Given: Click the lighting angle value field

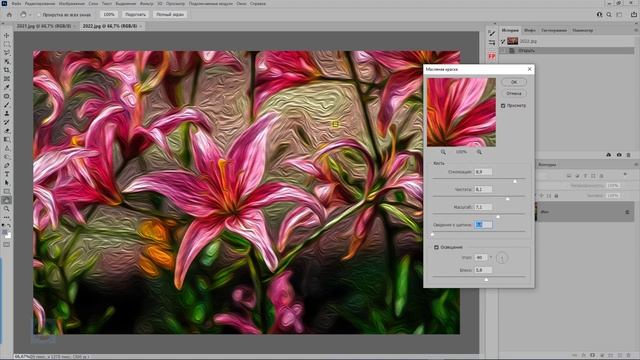Looking at the screenshot, I should coord(480,258).
